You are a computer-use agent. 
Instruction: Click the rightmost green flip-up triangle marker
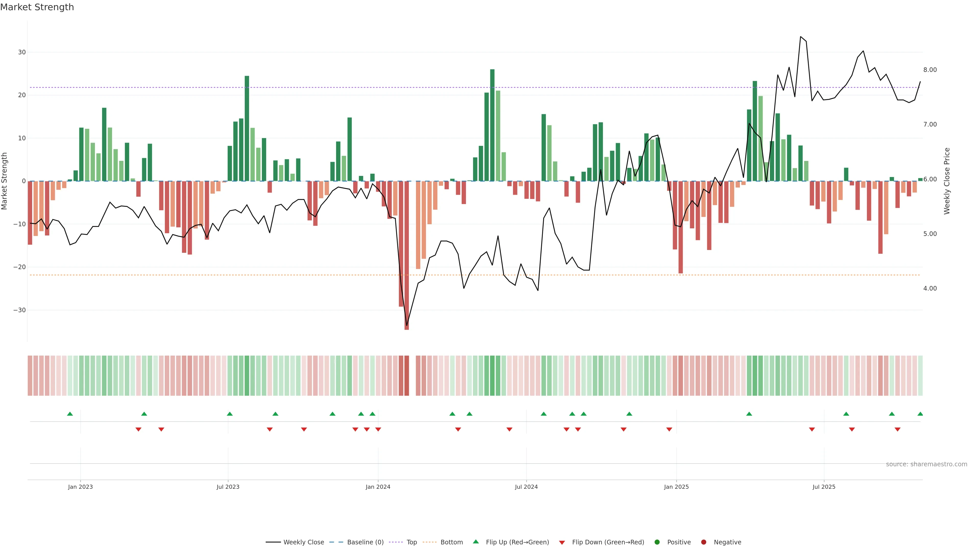coord(920,414)
